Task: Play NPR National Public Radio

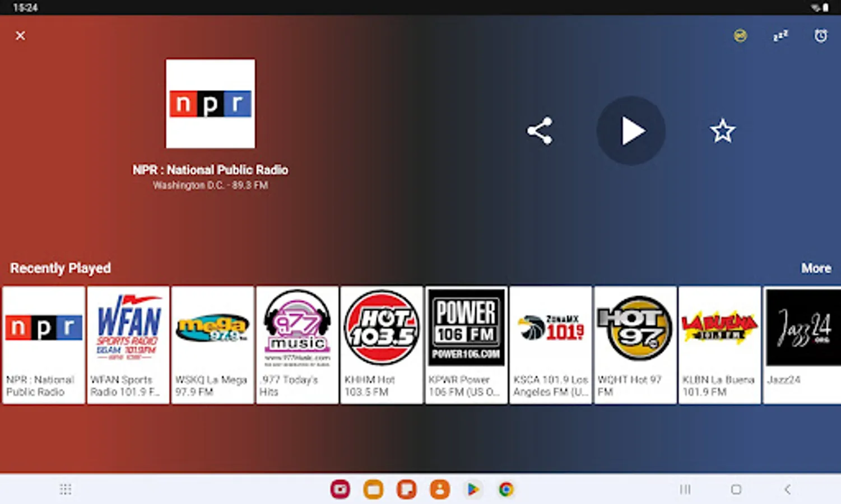Action: click(x=631, y=131)
